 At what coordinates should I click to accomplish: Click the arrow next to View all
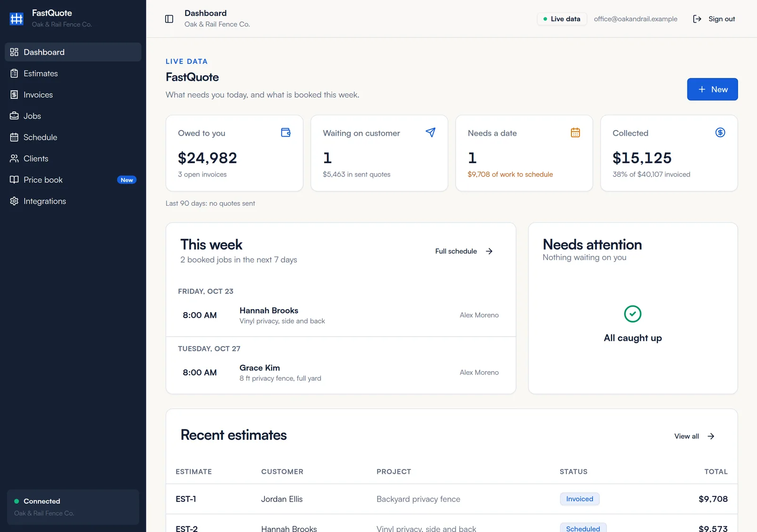coord(711,436)
